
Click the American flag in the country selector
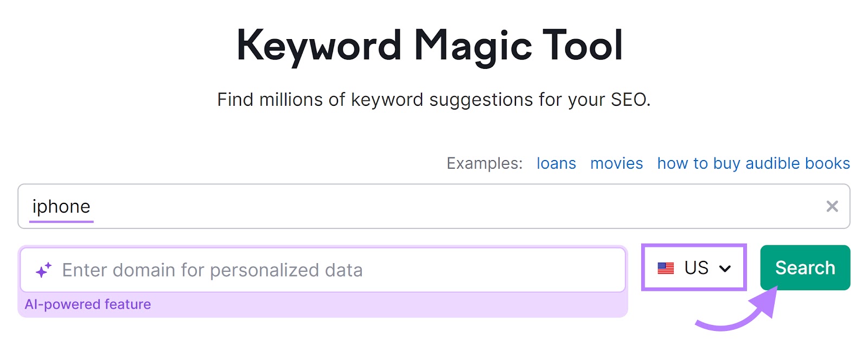coord(666,267)
